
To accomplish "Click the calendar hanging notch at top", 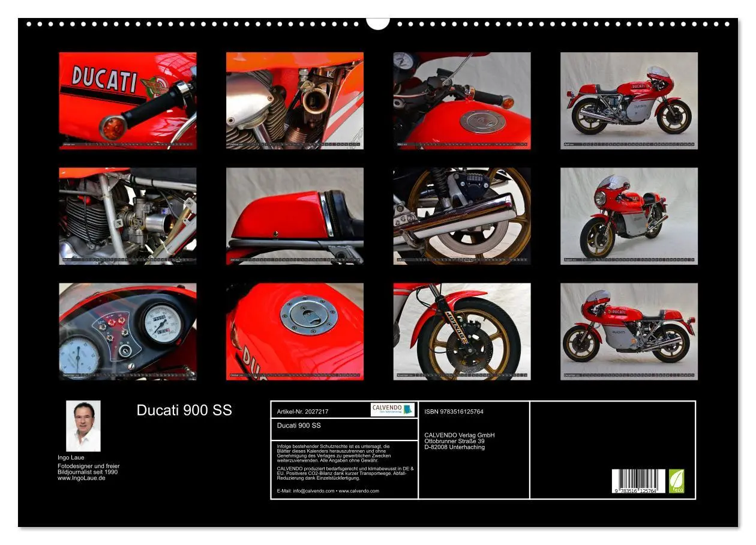I will tap(378, 23).
